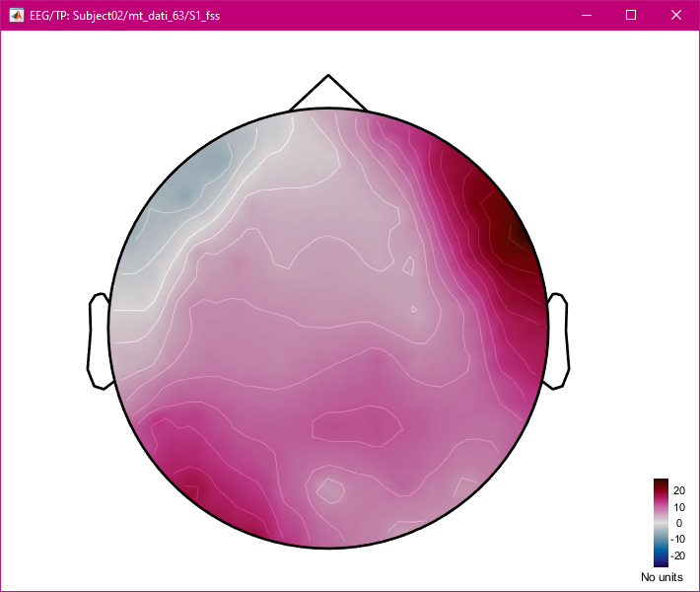Click the 'No units' colorbar label
Image resolution: width=700 pixels, height=592 pixels.
coord(662,577)
